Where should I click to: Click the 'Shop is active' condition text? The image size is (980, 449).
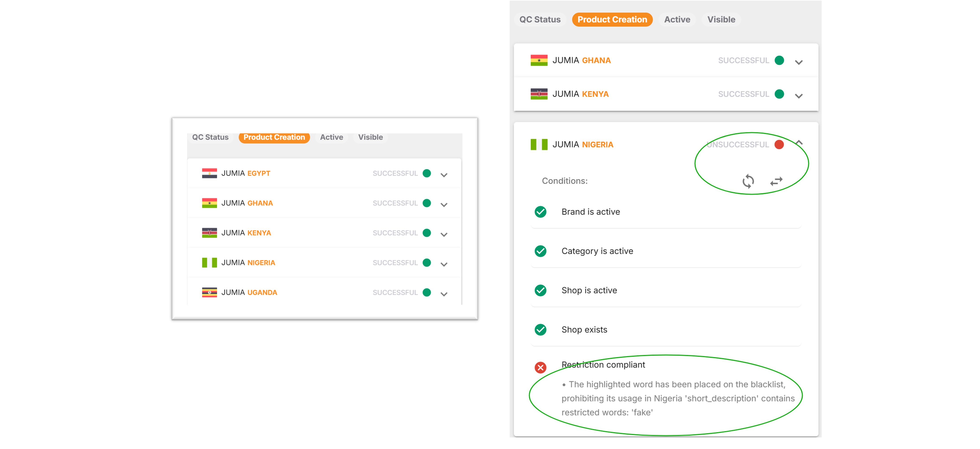589,291
